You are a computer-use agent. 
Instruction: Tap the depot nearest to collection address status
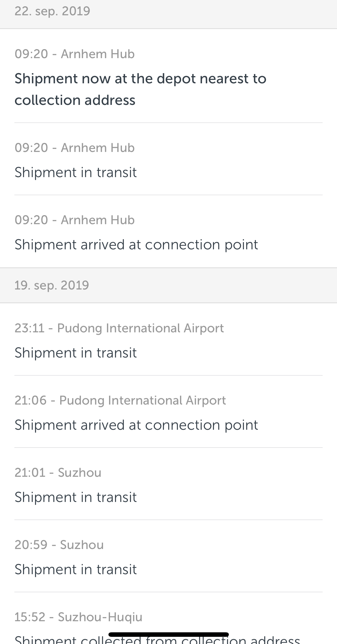[140, 89]
